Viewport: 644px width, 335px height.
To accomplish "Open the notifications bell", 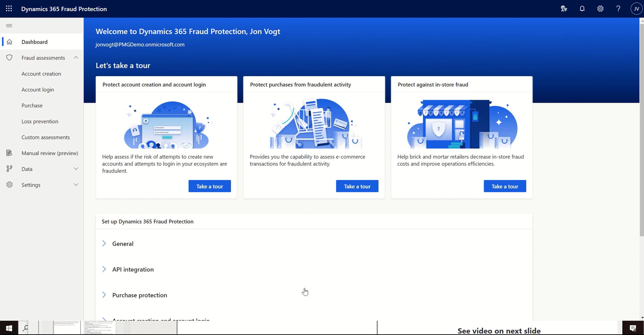I will pos(582,8).
